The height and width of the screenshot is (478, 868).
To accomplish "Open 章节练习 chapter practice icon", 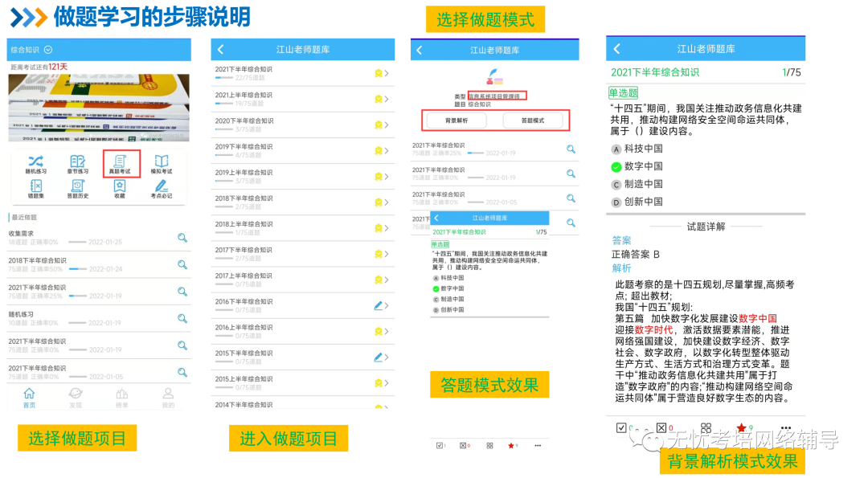I will coord(77,165).
